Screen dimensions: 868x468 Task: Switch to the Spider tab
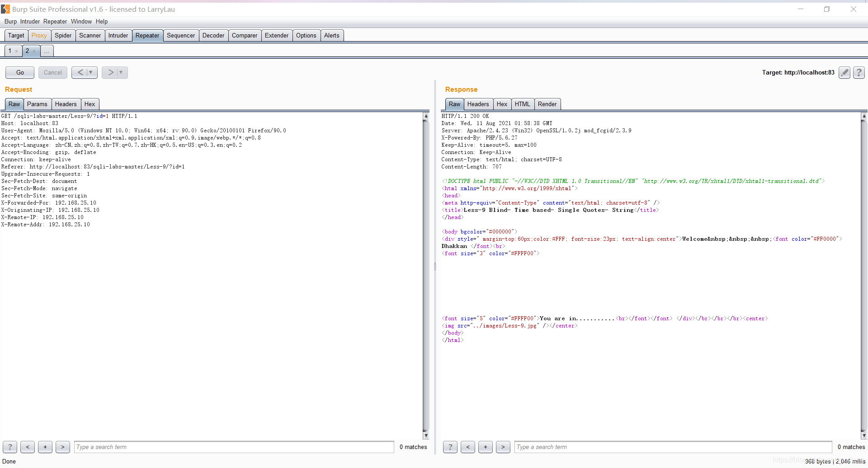tap(63, 36)
